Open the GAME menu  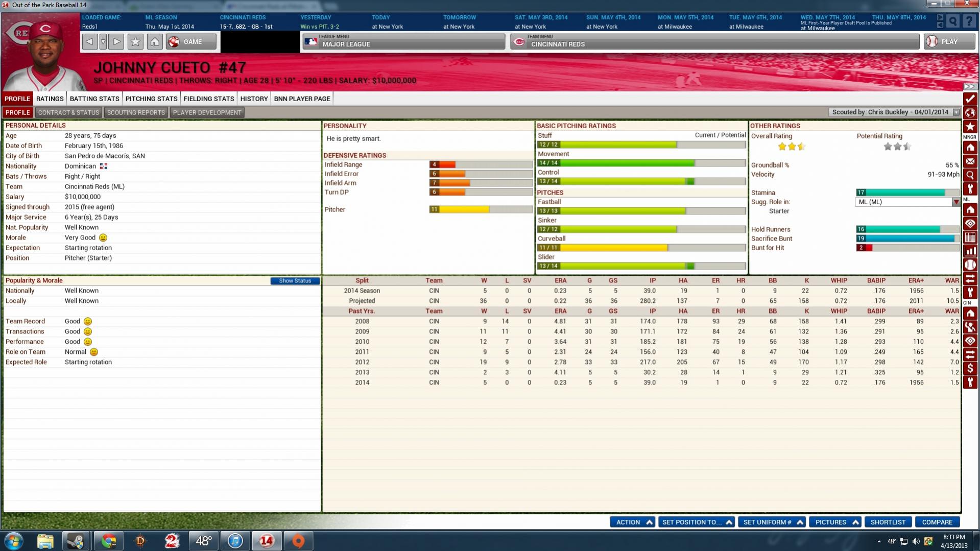pyautogui.click(x=191, y=42)
